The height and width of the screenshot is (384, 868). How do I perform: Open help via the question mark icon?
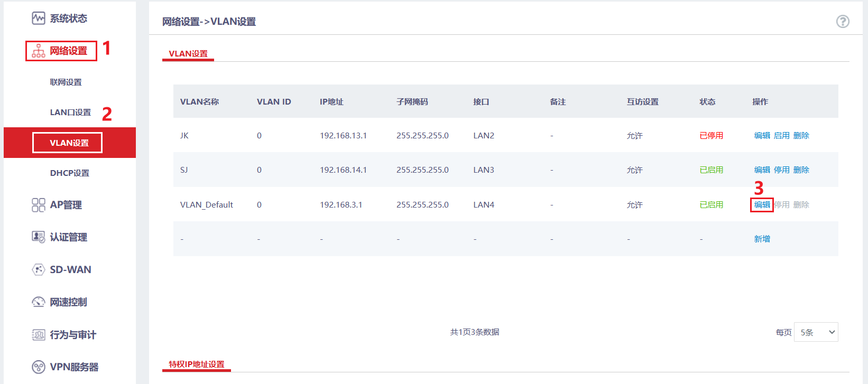843,21
